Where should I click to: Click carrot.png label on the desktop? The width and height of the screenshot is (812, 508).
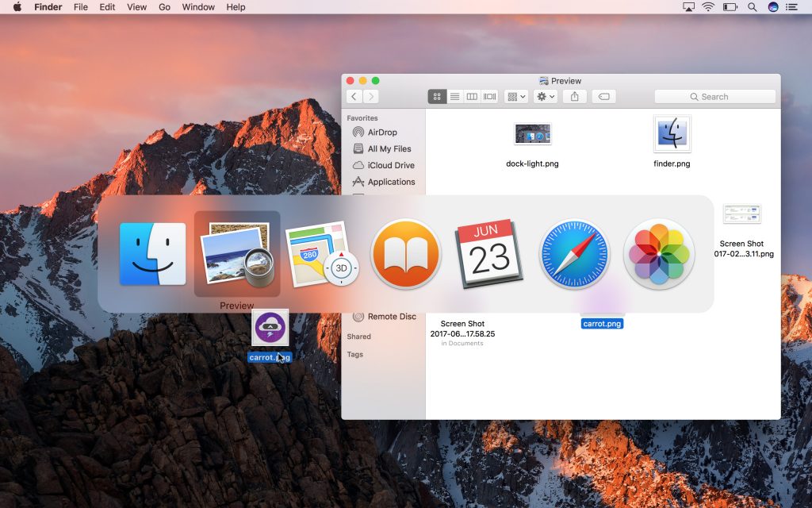270,357
